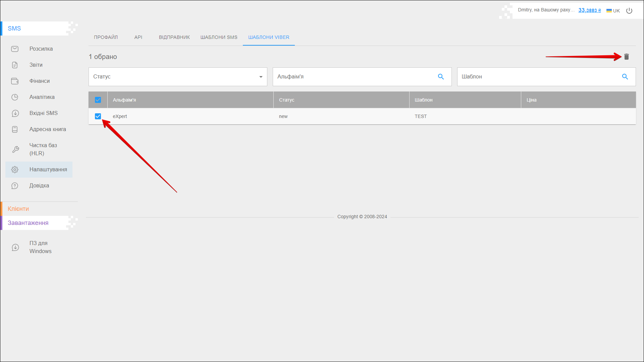Screen dimensions: 644x362
Task: Click the power logout icon
Action: pos(629,11)
